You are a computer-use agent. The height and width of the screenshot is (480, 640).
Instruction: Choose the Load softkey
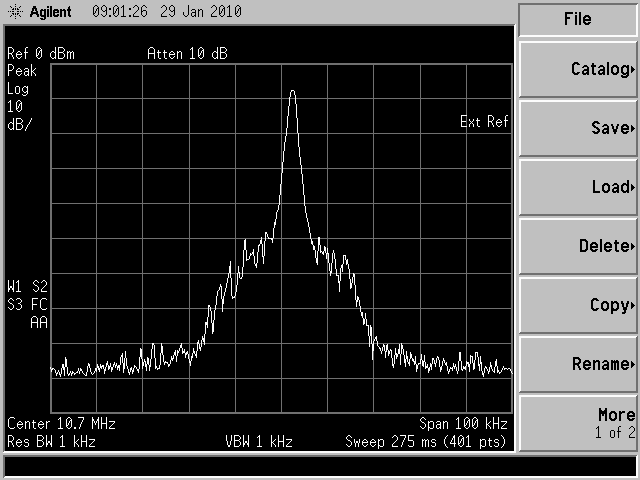pyautogui.click(x=578, y=187)
